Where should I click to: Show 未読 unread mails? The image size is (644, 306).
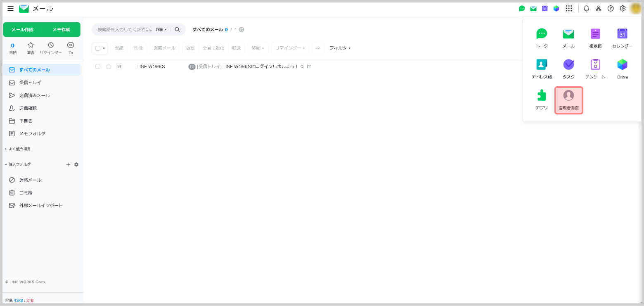click(13, 48)
